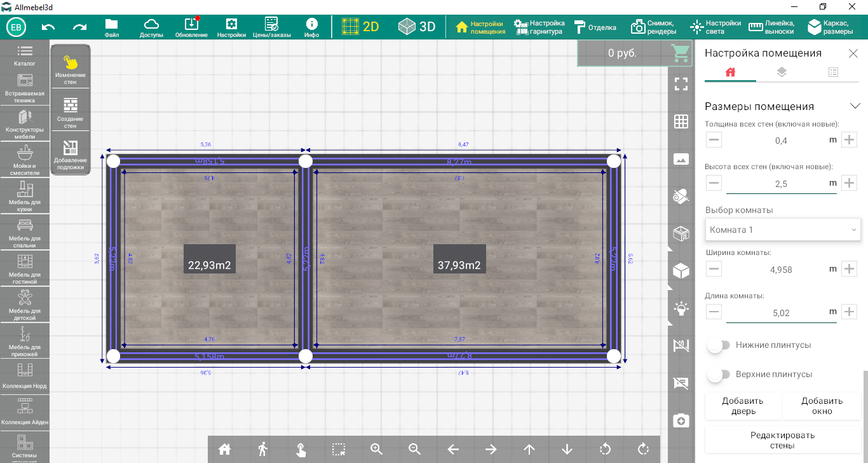This screenshot has height=463, width=868.
Task: Open Снимок, рендеры tab
Action: [653, 27]
